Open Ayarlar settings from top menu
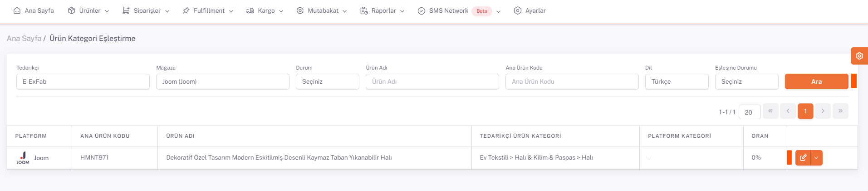This screenshot has height=191, width=868. (x=530, y=10)
